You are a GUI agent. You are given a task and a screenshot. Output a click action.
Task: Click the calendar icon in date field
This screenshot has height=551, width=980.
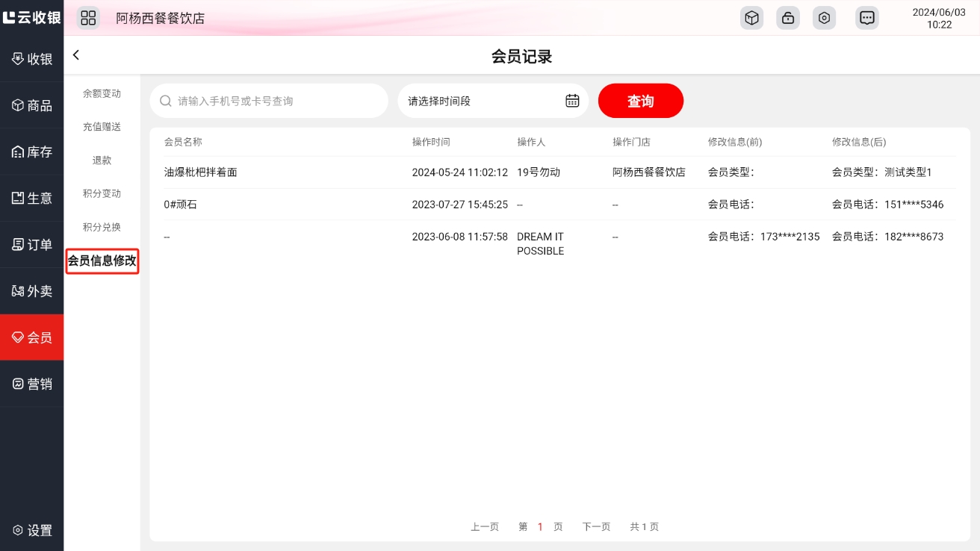point(572,101)
